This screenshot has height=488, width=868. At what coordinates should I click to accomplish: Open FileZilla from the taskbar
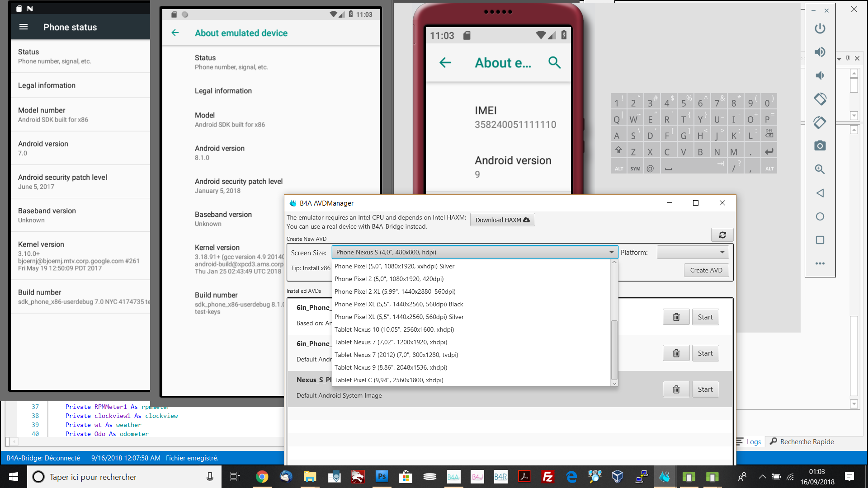pos(548,477)
